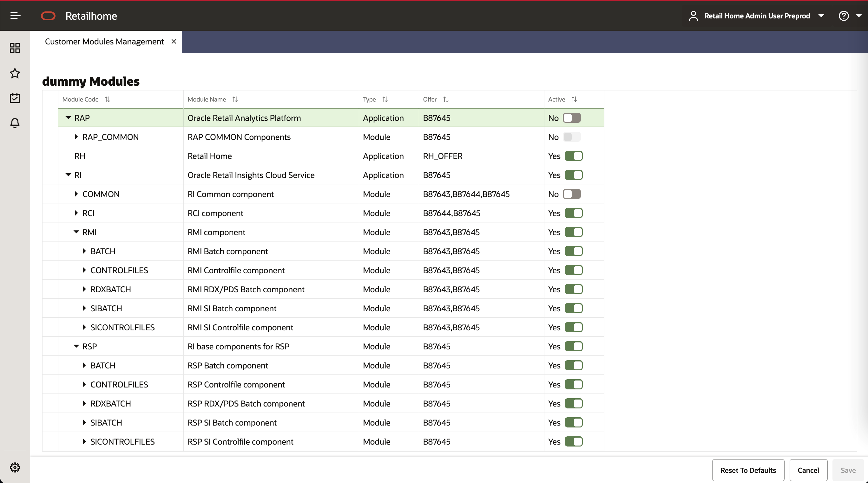Select the RH module code cell
Viewport: 868px width, 483px height.
pyautogui.click(x=121, y=156)
